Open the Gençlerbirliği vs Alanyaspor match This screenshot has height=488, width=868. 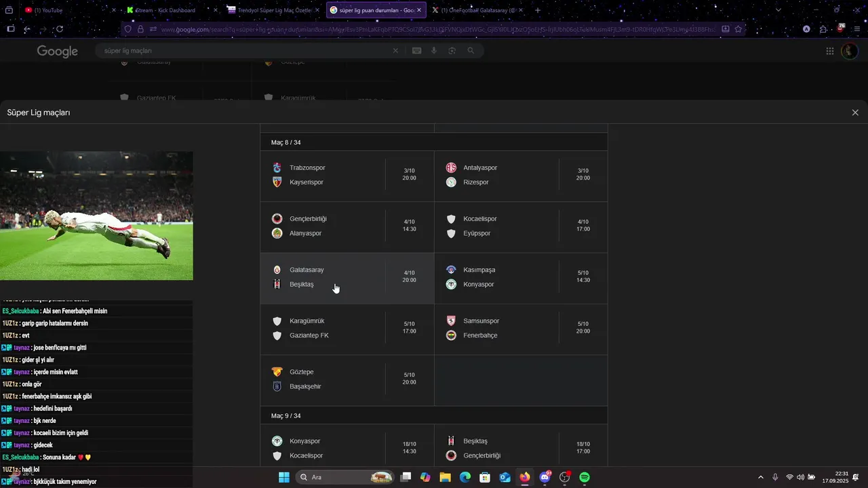click(x=347, y=226)
